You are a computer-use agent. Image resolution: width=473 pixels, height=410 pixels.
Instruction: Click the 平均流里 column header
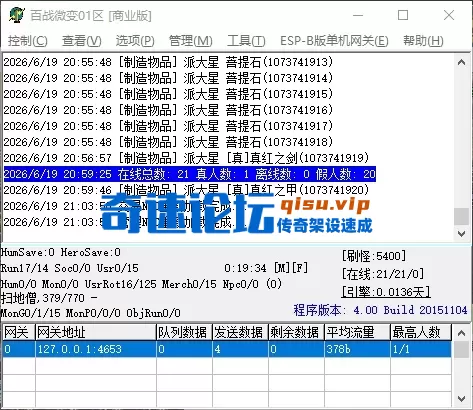357,332
